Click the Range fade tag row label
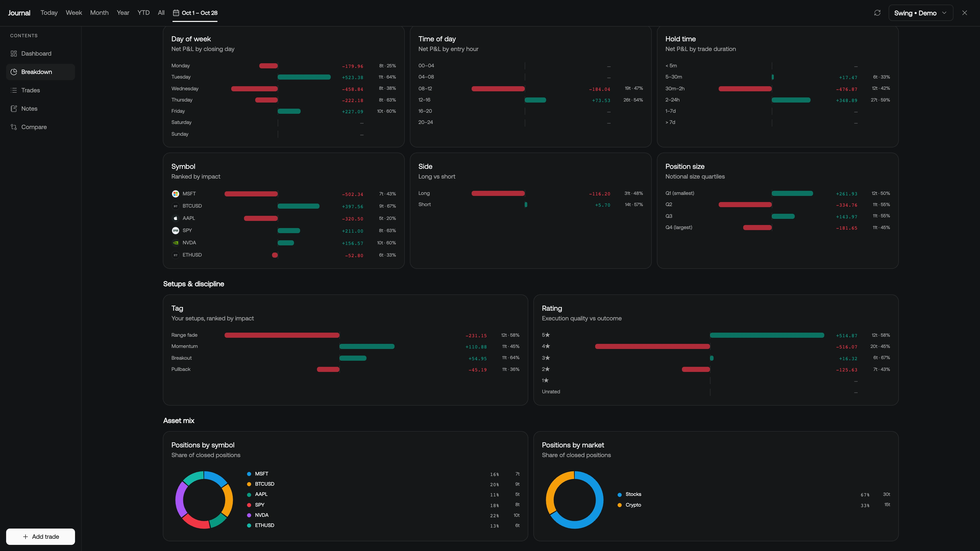This screenshot has height=551, width=980. (184, 335)
